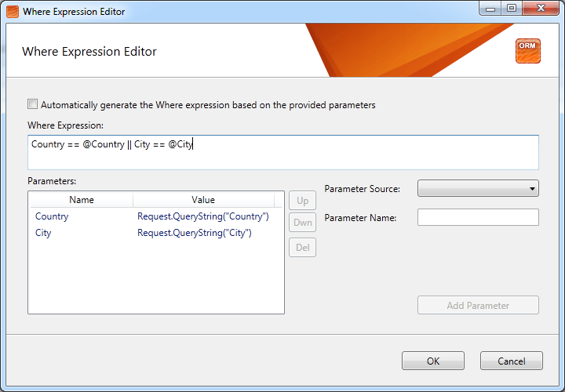Click the Add Parameter button
The image size is (565, 392).
pos(478,305)
